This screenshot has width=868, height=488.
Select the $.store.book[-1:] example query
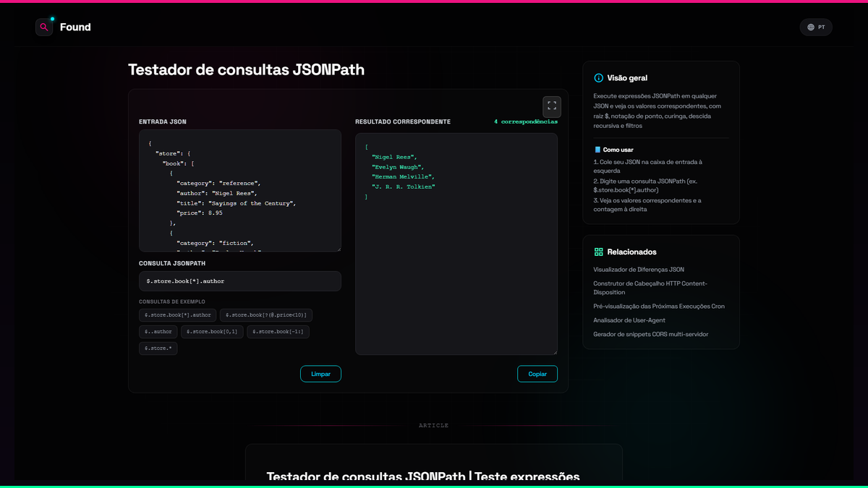pyautogui.click(x=278, y=332)
